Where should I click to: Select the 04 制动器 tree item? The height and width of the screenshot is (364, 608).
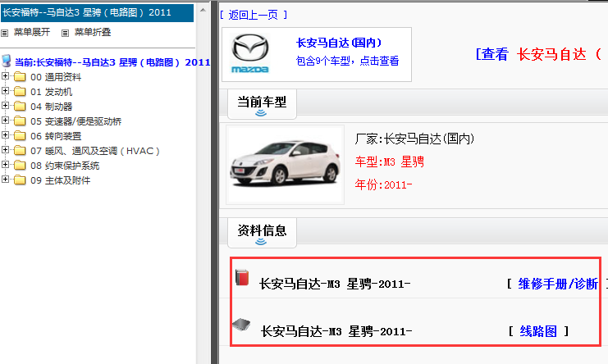click(x=52, y=107)
